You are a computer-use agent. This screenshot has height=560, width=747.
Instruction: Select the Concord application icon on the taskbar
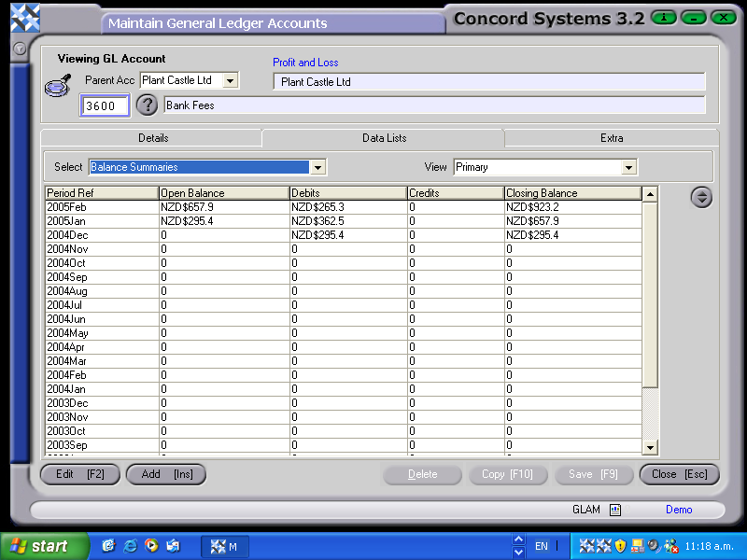[x=221, y=546]
